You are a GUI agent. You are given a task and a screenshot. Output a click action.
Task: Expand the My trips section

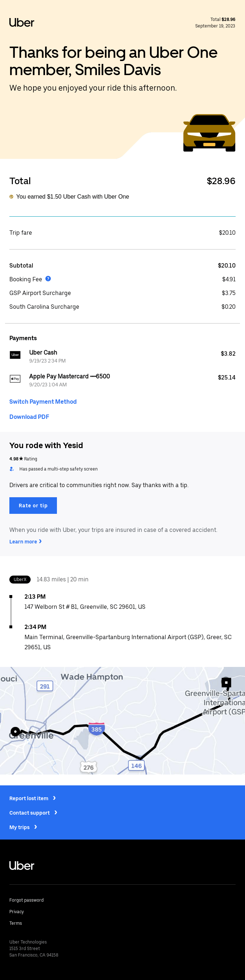click(x=23, y=827)
